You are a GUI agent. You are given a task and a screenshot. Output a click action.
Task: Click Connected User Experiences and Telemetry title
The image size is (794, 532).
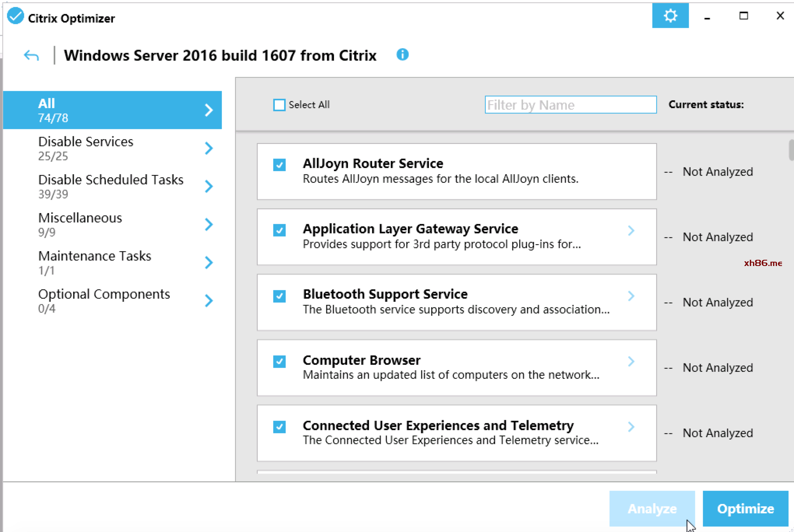[438, 425]
